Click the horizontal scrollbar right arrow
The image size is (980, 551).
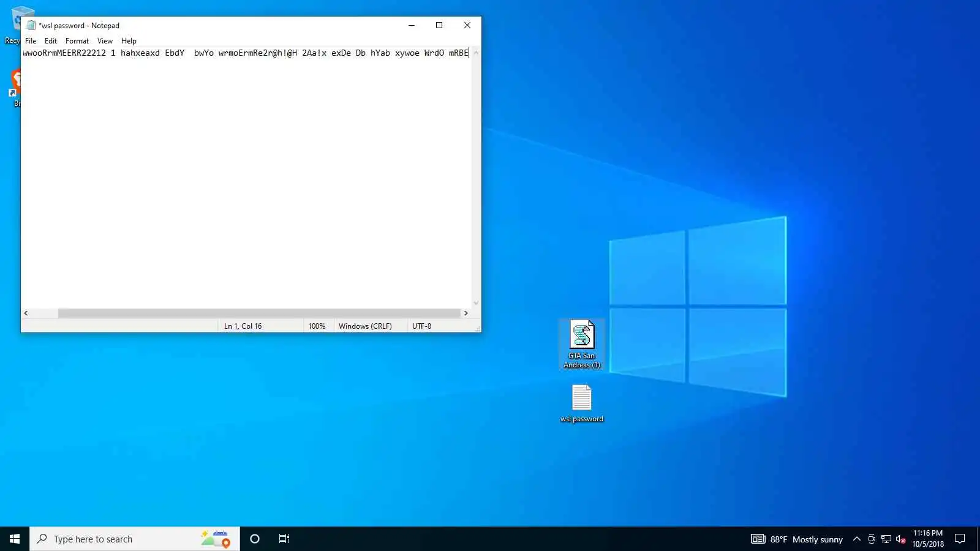(466, 313)
